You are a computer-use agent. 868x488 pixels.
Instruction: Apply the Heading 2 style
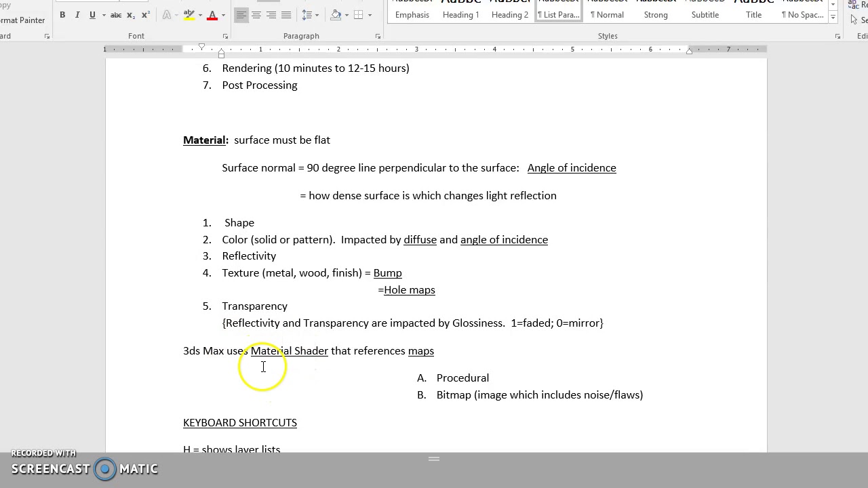pyautogui.click(x=510, y=11)
